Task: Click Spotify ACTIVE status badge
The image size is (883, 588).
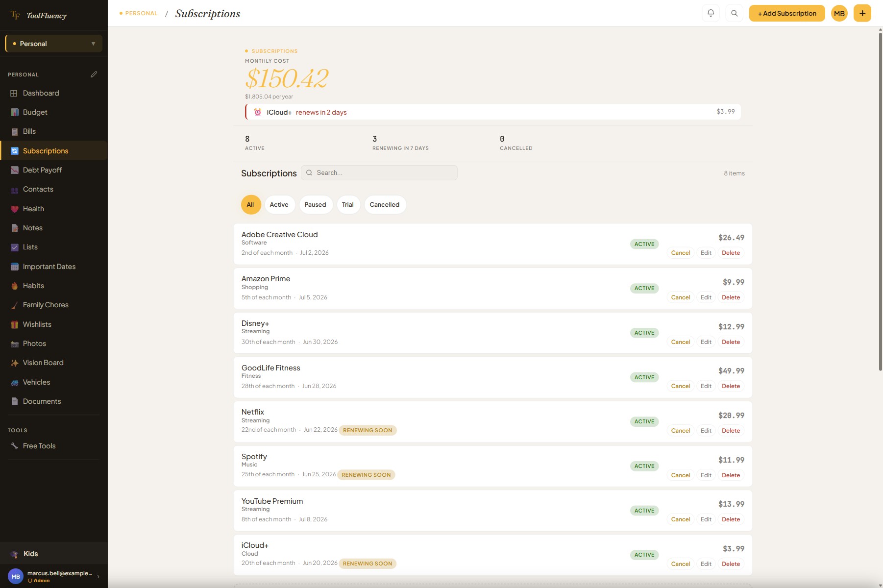Action: point(644,466)
